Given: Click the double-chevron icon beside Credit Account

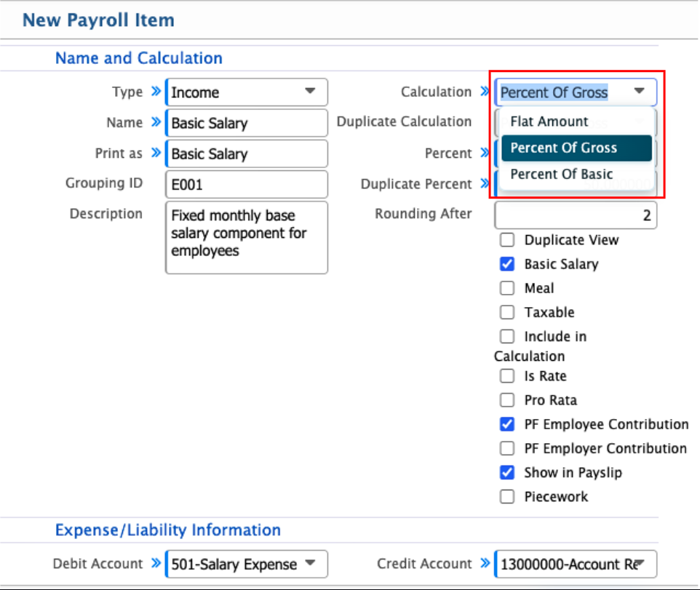Looking at the screenshot, I should click(485, 563).
